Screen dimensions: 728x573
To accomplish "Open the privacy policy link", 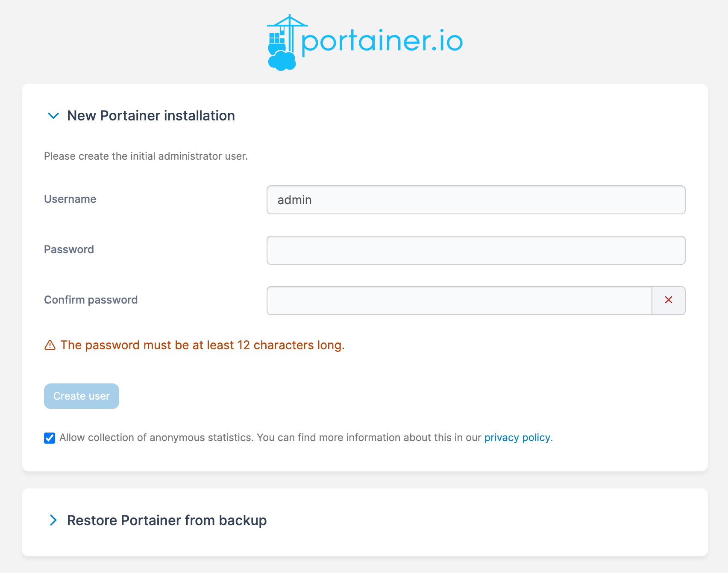I will point(517,438).
